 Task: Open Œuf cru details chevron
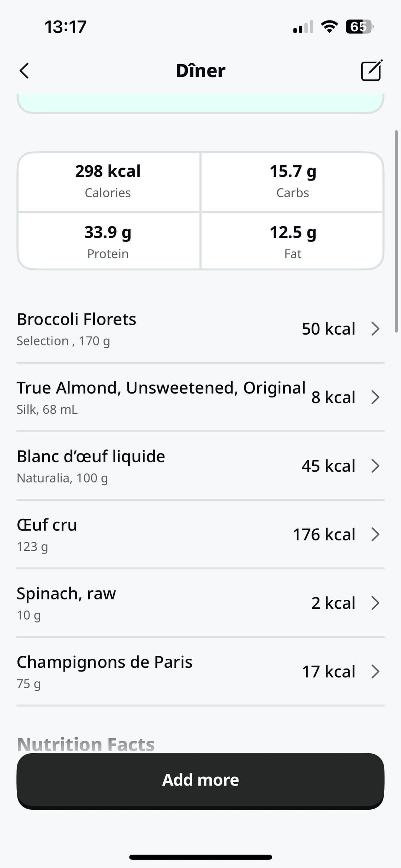(x=375, y=534)
